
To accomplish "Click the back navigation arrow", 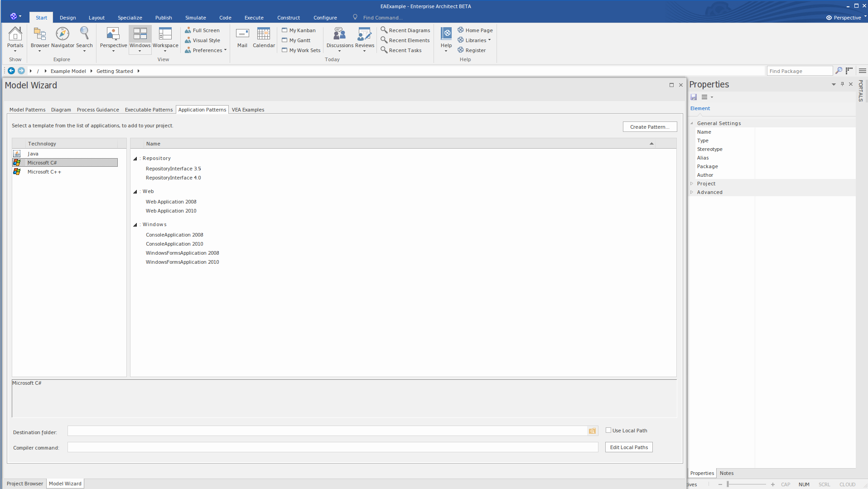I will coord(11,71).
